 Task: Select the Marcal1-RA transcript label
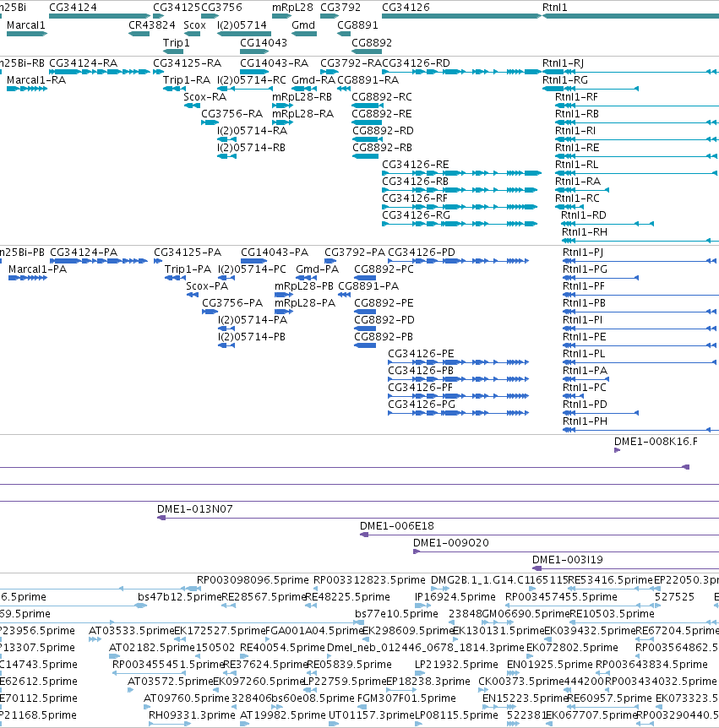point(36,80)
